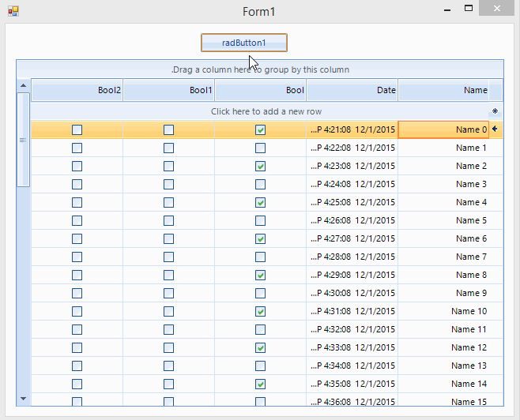Minimize the Form1 window

(447, 9)
